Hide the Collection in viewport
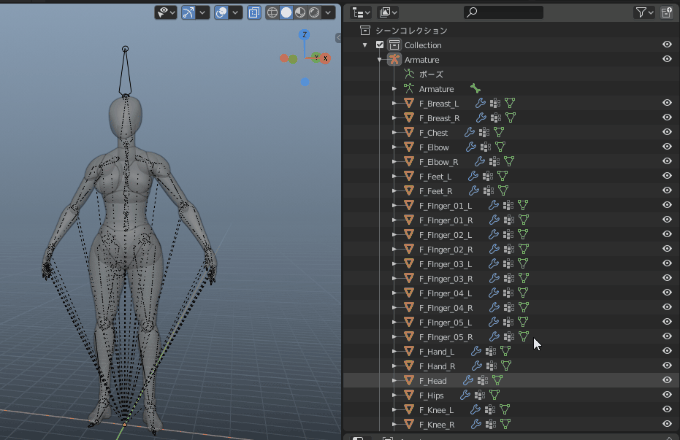680x440 pixels. click(x=667, y=45)
